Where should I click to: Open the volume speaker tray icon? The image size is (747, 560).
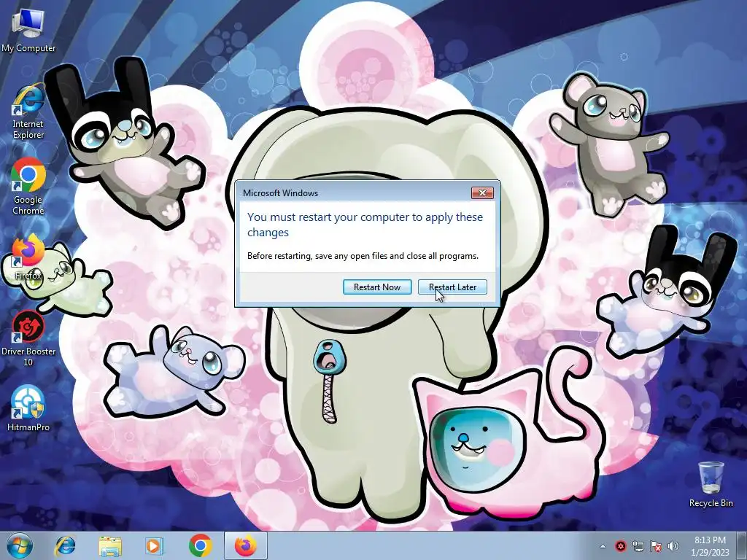(673, 546)
